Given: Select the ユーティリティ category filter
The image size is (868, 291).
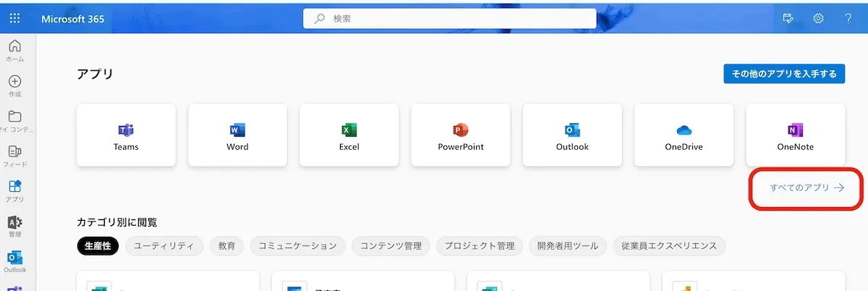Looking at the screenshot, I should click(163, 246).
